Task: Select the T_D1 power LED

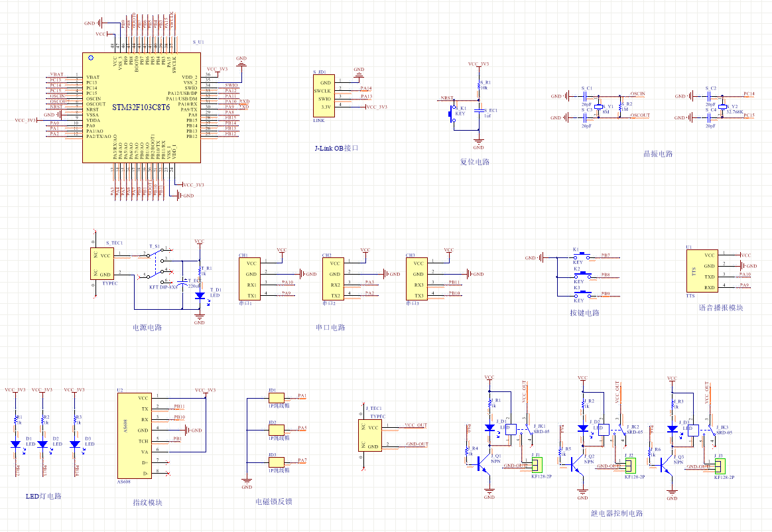Action: pos(200,296)
